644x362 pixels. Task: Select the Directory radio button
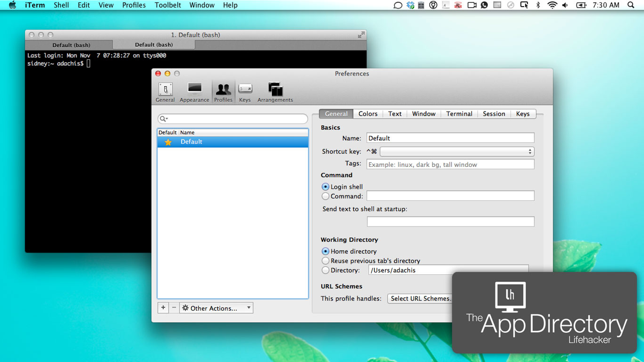pyautogui.click(x=325, y=270)
